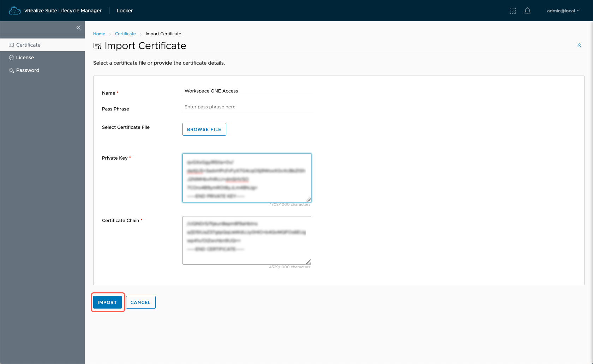Open the admin@local user dropdown
The height and width of the screenshot is (364, 593).
tap(563, 11)
